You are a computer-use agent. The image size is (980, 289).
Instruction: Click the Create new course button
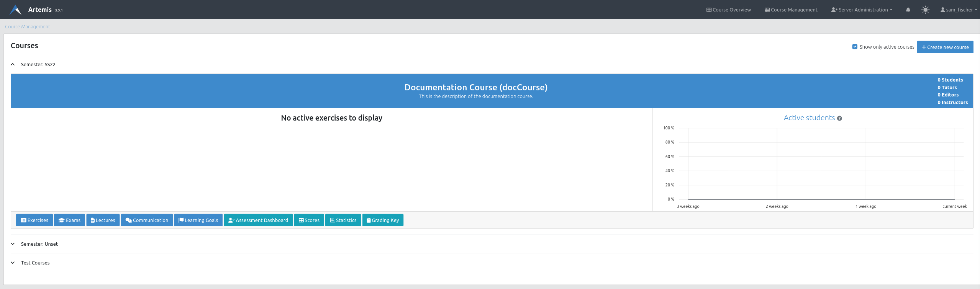click(x=945, y=47)
